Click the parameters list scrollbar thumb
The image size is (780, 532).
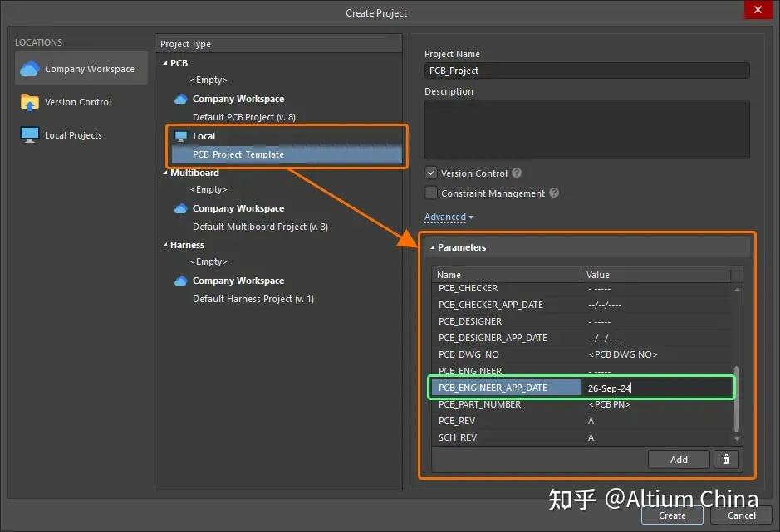(x=737, y=399)
